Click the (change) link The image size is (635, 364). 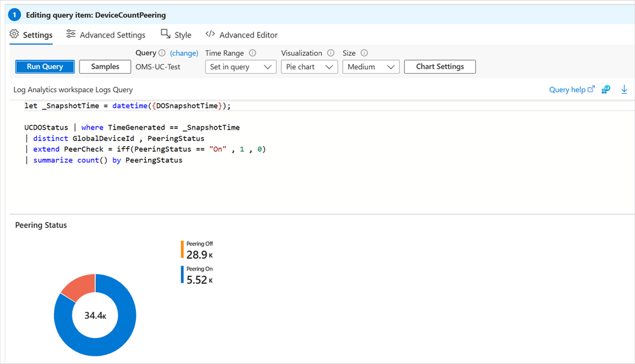tap(184, 53)
